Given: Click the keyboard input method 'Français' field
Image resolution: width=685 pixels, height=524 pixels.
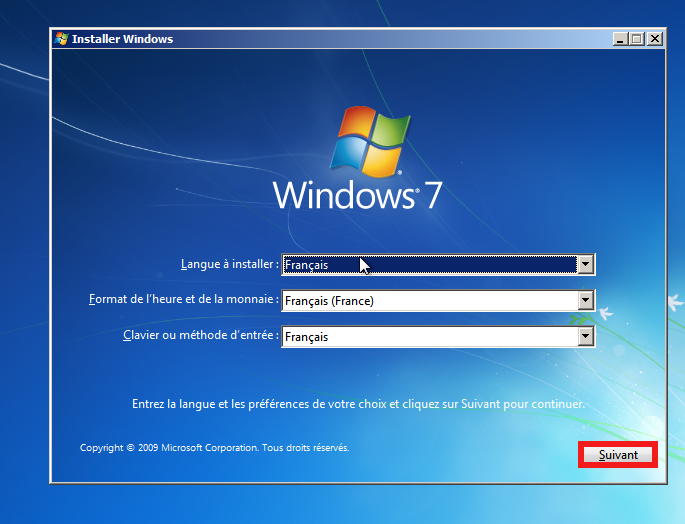Looking at the screenshot, I should tap(430, 337).
